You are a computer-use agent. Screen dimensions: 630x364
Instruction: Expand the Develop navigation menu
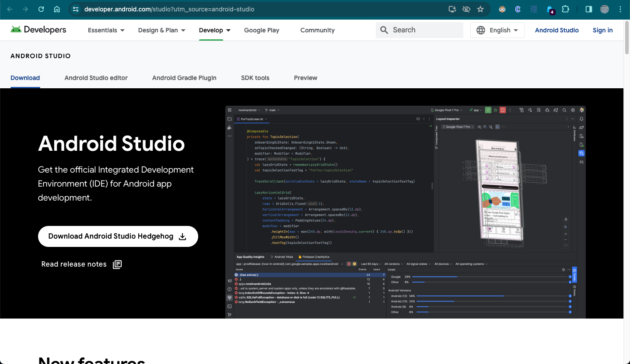tap(214, 30)
